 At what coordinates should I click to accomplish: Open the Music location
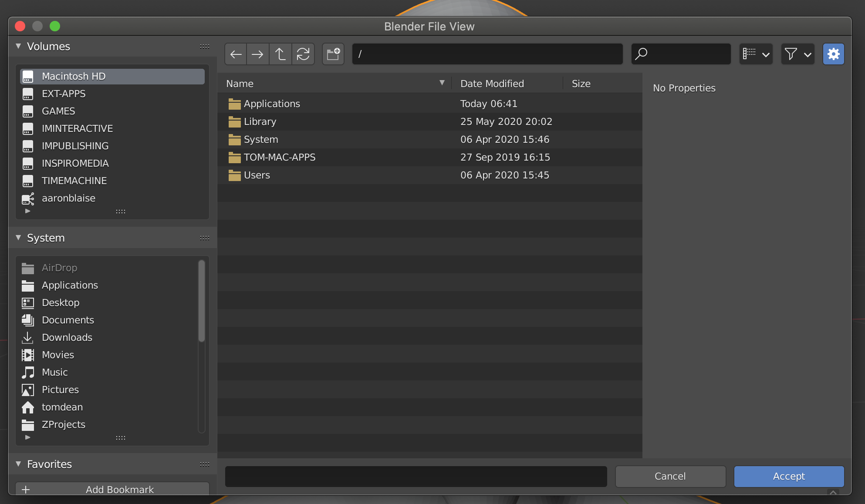tap(109, 372)
